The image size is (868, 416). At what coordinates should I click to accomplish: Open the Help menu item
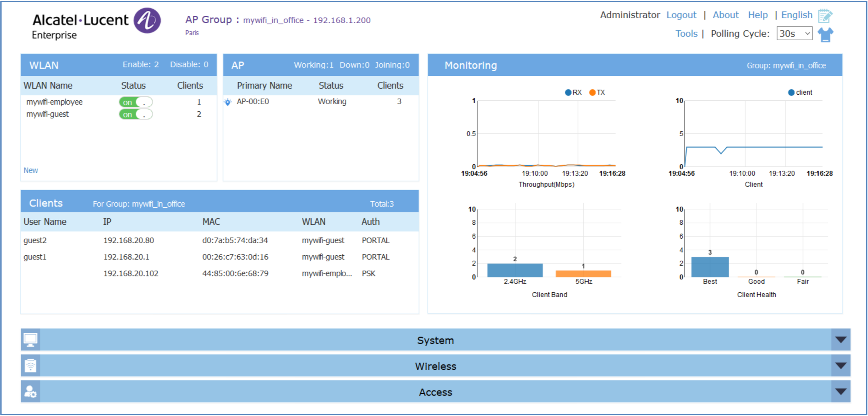pyautogui.click(x=757, y=15)
